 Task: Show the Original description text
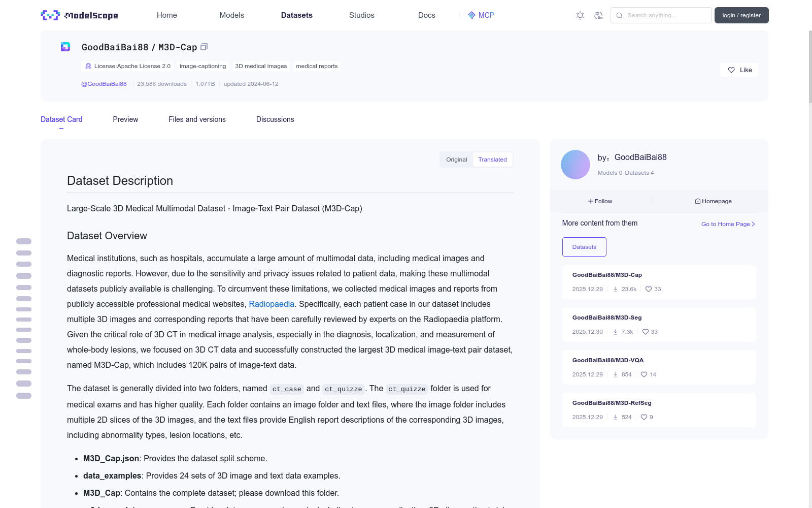pyautogui.click(x=456, y=160)
